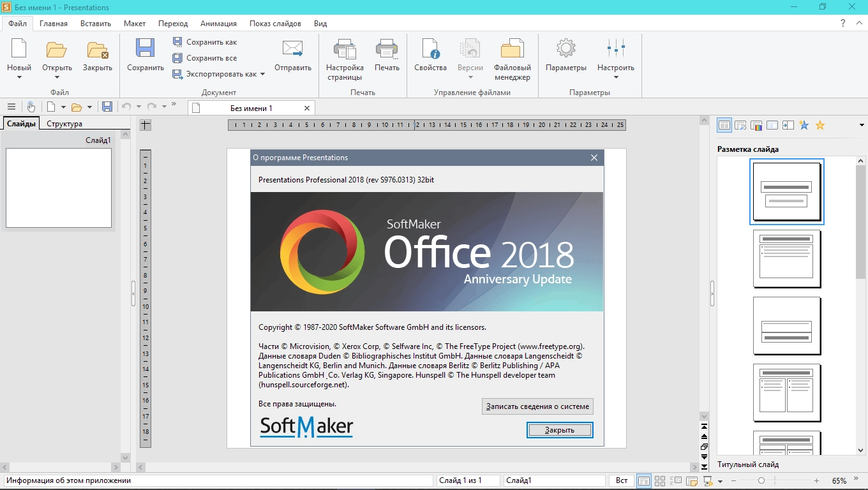Click open folder icon in quick toolbar
The image size is (868, 490).
tap(77, 107)
